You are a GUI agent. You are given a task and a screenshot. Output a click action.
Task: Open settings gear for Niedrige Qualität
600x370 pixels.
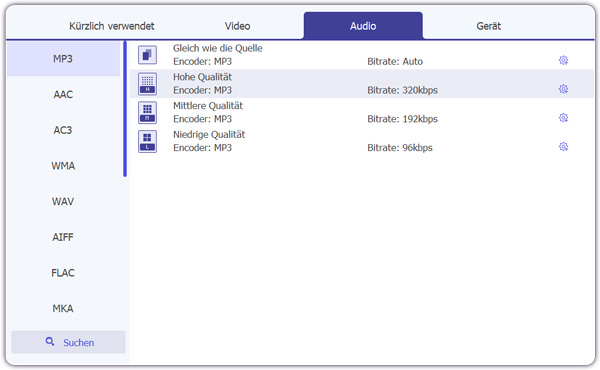tap(563, 147)
